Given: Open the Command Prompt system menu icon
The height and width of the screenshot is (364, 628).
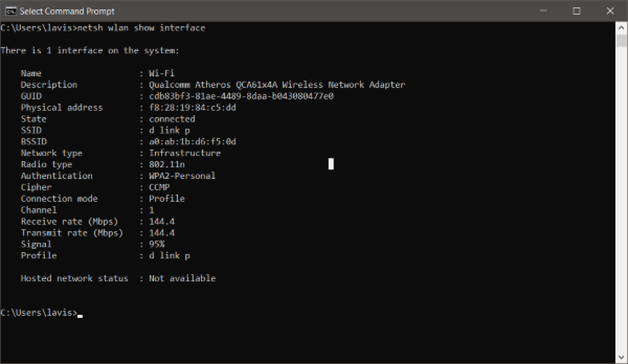Looking at the screenshot, I should click(x=11, y=11).
